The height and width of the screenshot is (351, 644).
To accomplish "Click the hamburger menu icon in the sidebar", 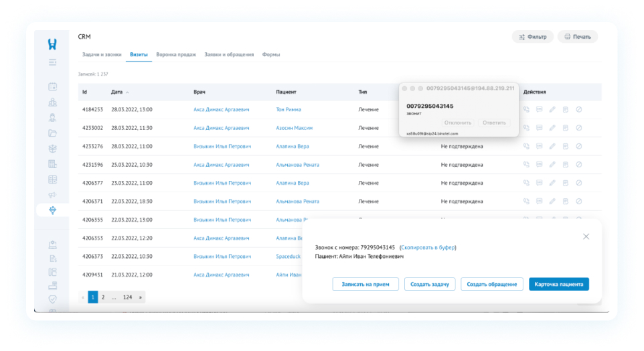I will tap(52, 62).
